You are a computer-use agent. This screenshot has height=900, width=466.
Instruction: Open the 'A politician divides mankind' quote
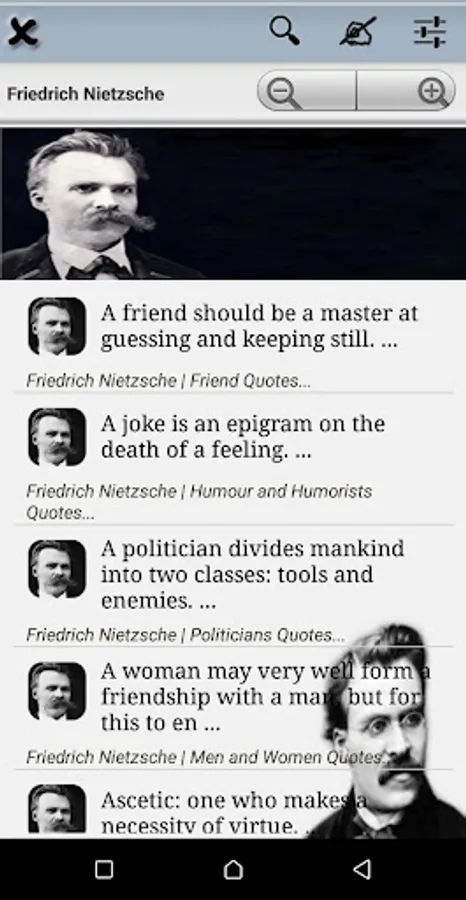point(253,575)
